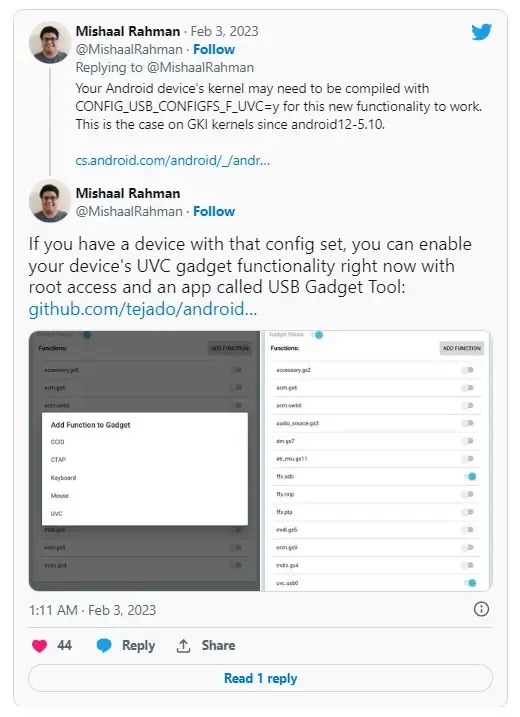520x717 pixels.
Task: Toggle Gadget Status switch in right panel
Action: tap(316, 335)
